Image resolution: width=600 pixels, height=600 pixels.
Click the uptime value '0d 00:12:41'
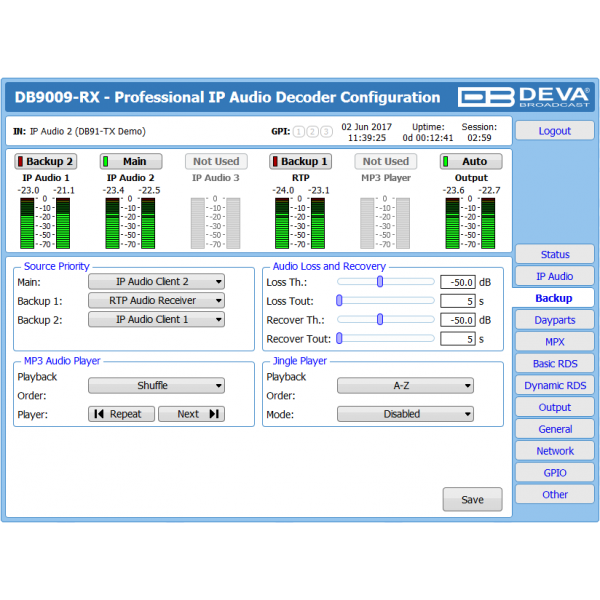(427, 138)
